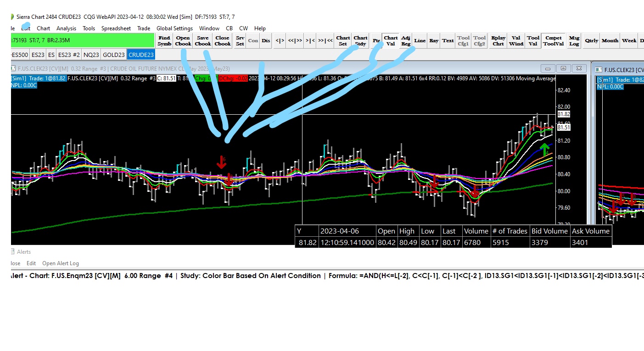Click the 3379 Bid Volume cell
644x351 pixels.
tap(549, 242)
